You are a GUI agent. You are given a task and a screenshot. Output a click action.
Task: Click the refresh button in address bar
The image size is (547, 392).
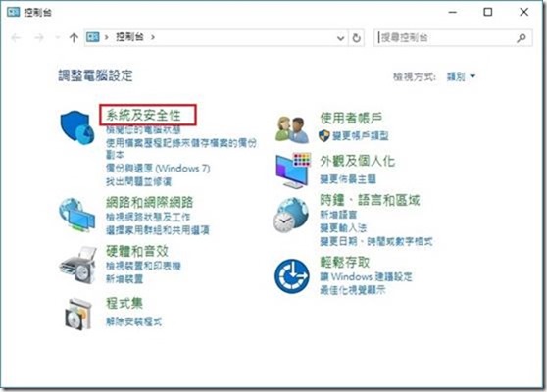click(356, 37)
